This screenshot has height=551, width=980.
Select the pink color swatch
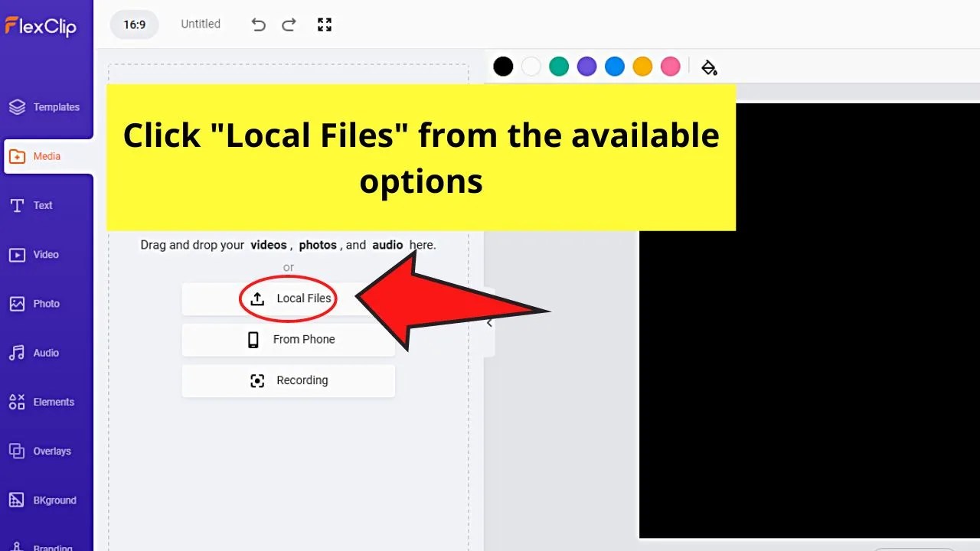click(x=670, y=67)
